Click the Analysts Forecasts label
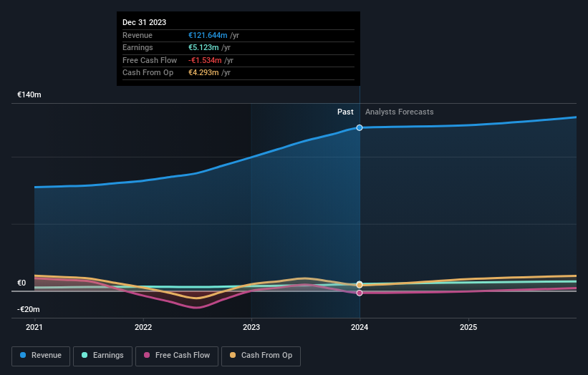 400,112
